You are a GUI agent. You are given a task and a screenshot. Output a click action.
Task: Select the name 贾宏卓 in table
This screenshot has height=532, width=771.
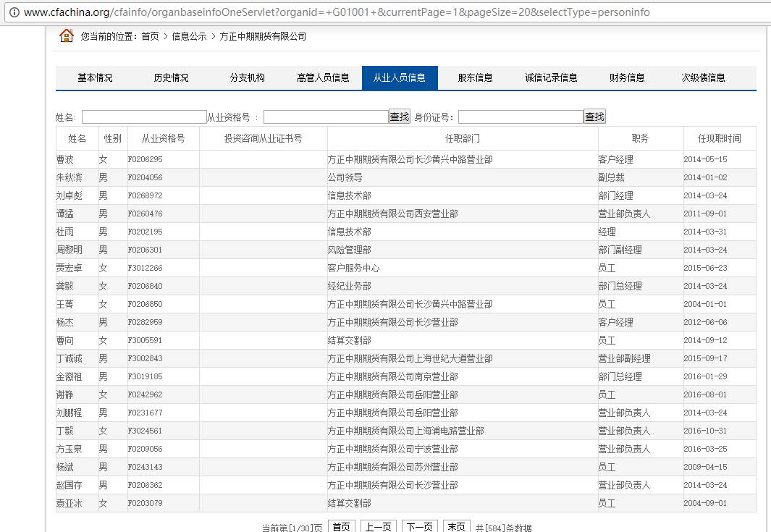click(x=69, y=268)
